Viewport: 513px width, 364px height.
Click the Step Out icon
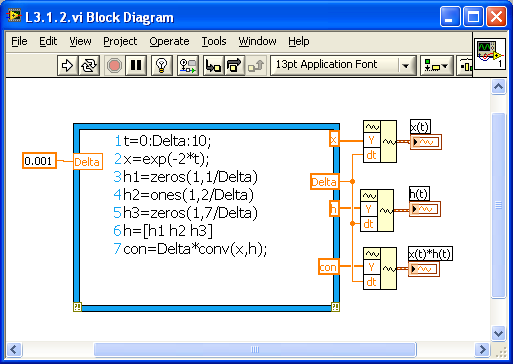[256, 65]
